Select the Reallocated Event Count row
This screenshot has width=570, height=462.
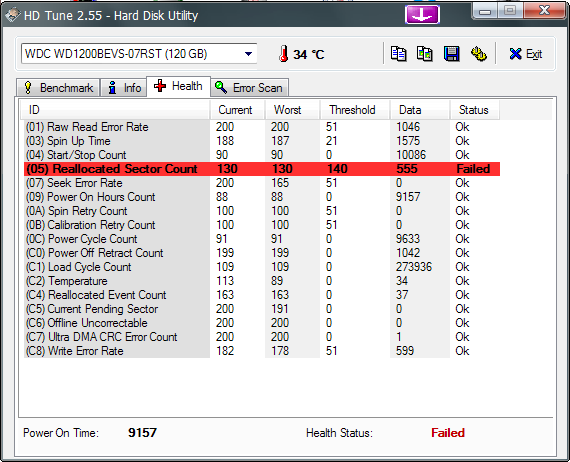tap(262, 295)
